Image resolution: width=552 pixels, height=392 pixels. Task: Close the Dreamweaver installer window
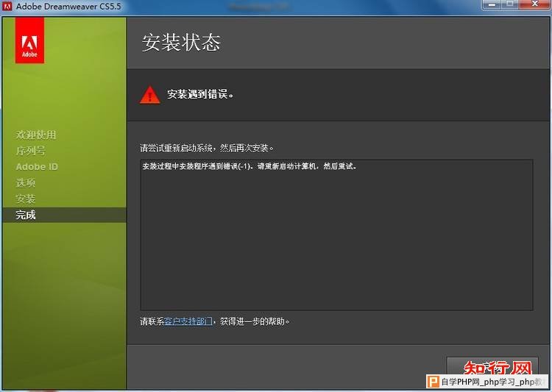coord(534,4)
